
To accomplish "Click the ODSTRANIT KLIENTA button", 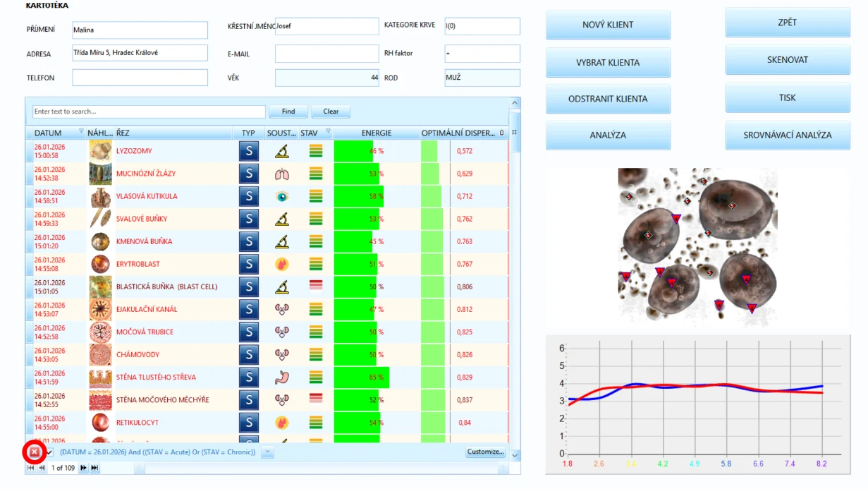I will 608,99.
